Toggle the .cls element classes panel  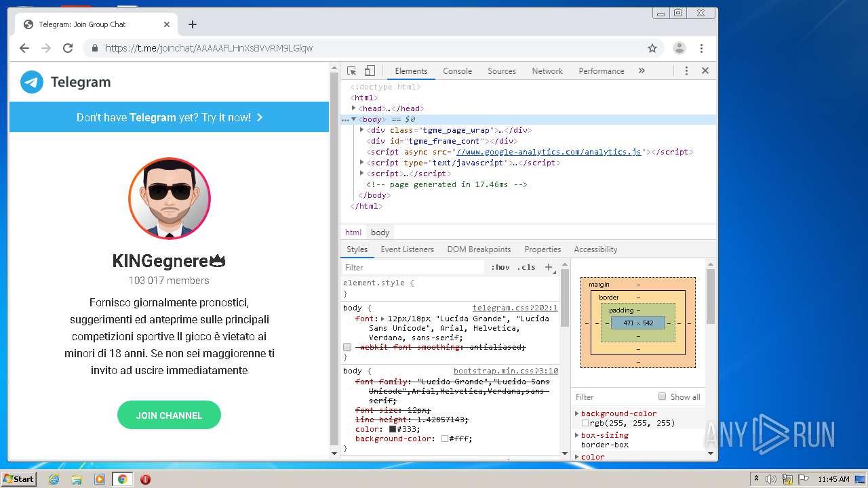[x=526, y=267]
